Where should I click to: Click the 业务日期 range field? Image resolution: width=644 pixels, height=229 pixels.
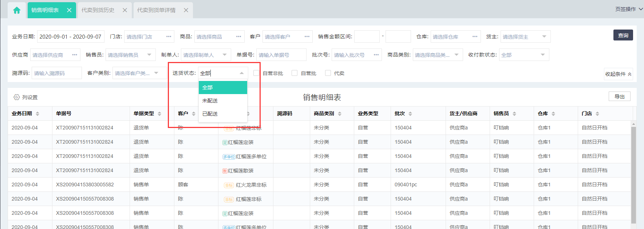[71, 36]
